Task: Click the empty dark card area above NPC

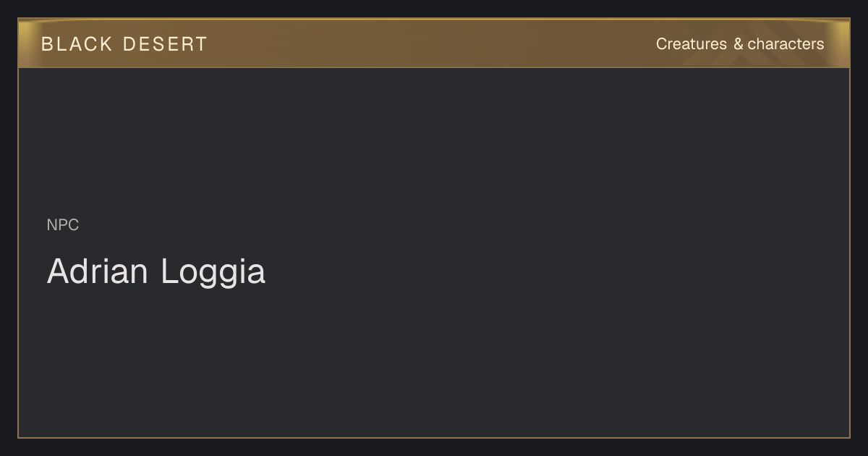Action: (434, 141)
